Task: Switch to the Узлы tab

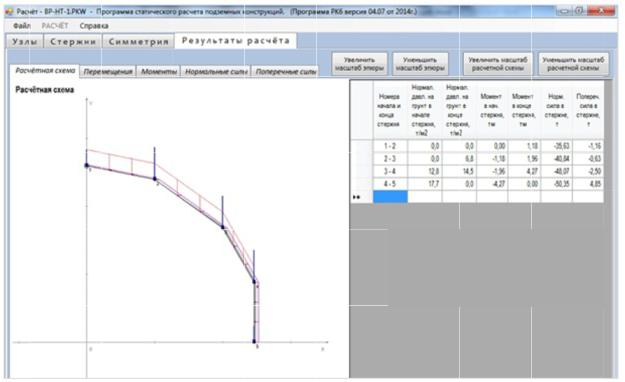Action: [25, 41]
